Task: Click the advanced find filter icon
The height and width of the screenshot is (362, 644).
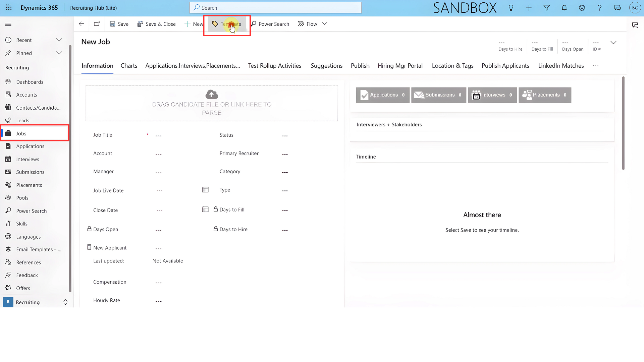Action: [546, 8]
